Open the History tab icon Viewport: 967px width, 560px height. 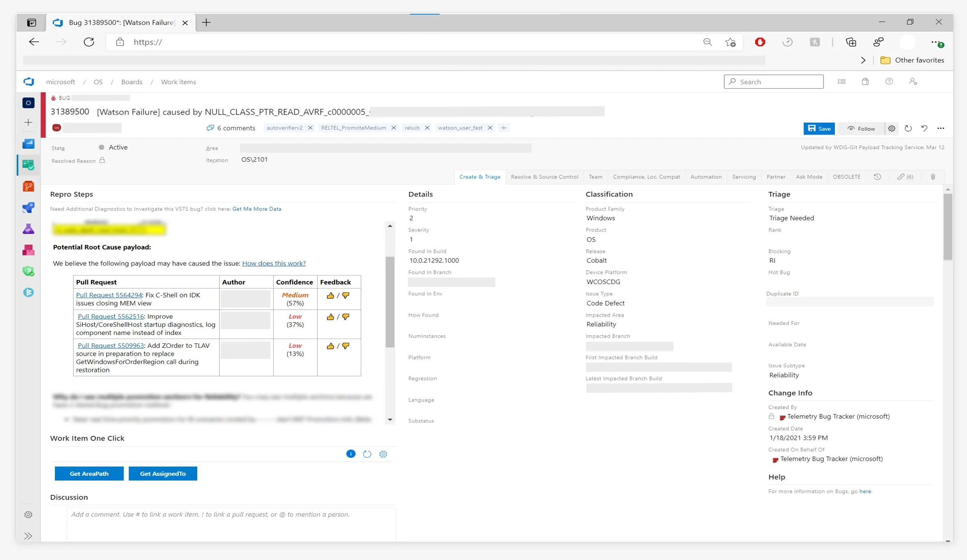click(878, 177)
